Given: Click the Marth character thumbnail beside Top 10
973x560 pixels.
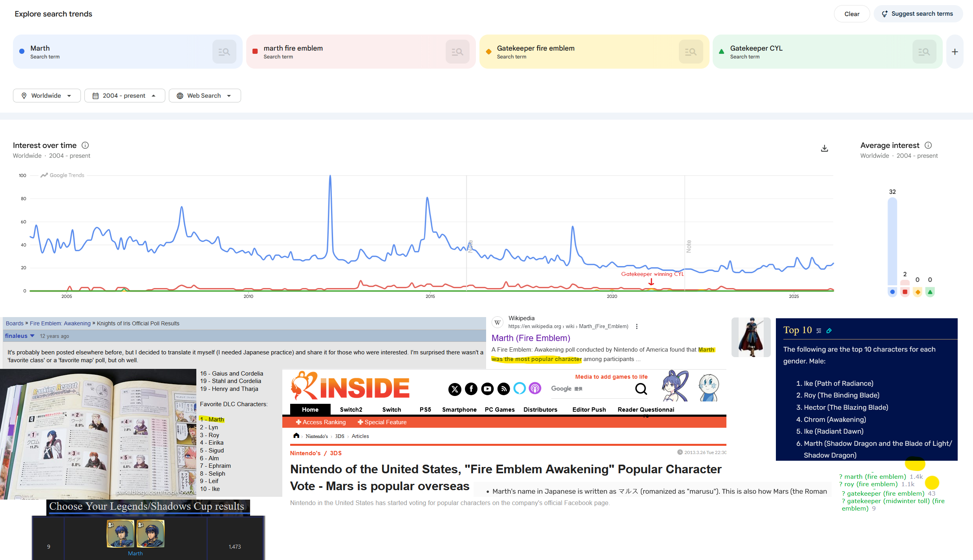Looking at the screenshot, I should (751, 337).
